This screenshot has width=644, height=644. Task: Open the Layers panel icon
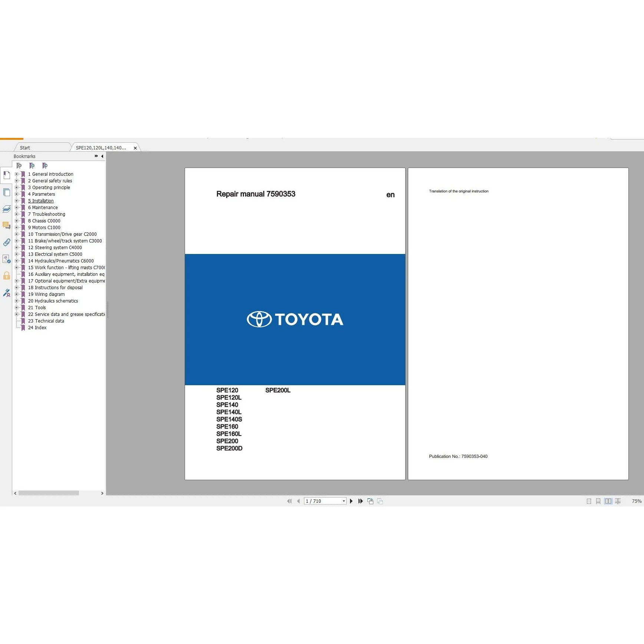(x=6, y=209)
